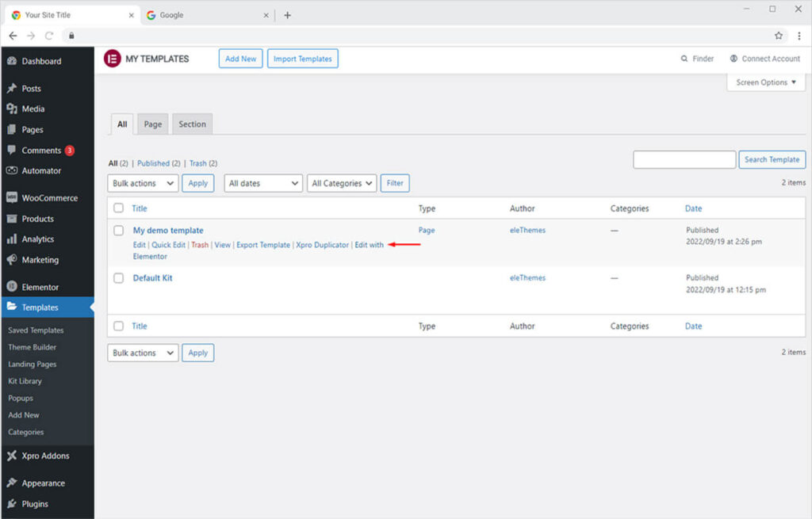Expand the All dates dropdown
Screen dimensions: 812x519
click(x=263, y=183)
